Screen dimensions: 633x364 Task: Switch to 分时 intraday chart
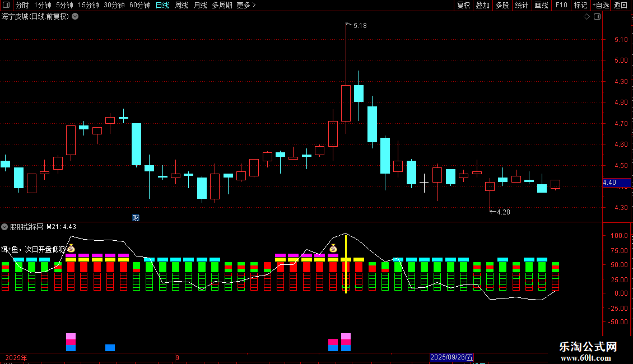pos(22,5)
